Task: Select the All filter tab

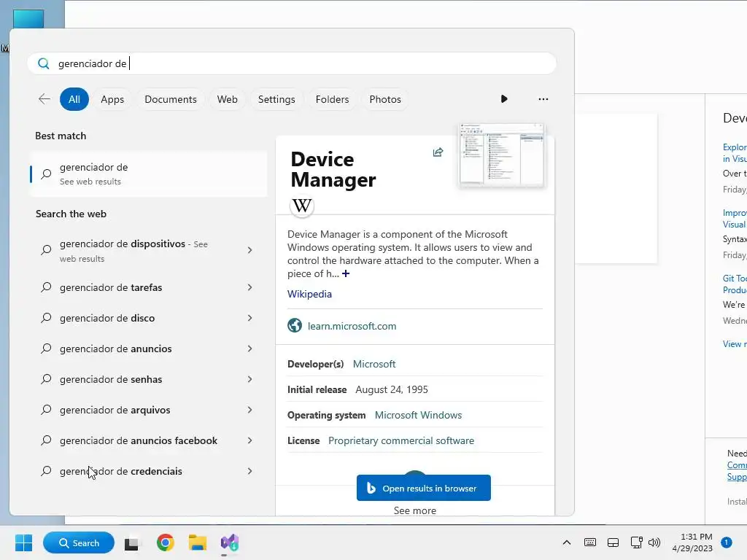Action: [x=74, y=99]
